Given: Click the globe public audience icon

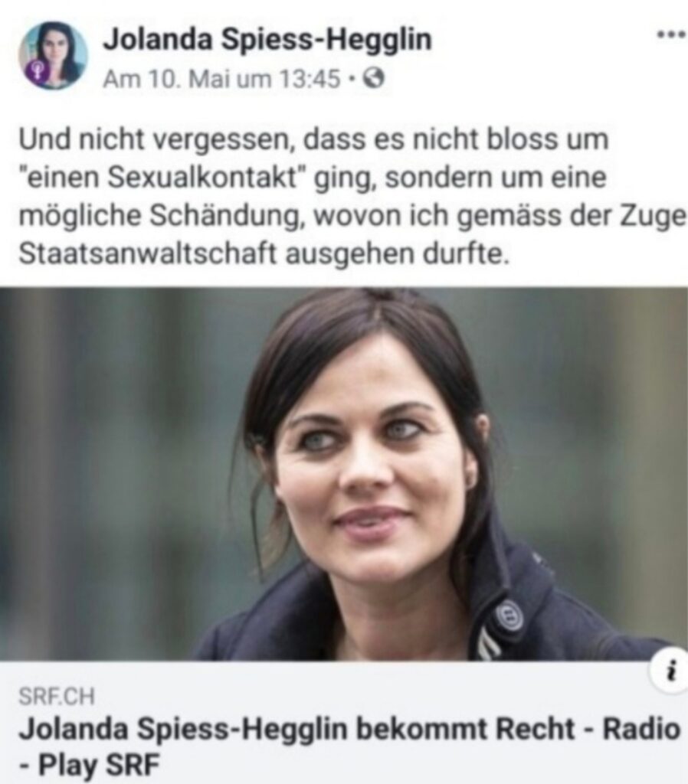Looking at the screenshot, I should click(375, 79).
